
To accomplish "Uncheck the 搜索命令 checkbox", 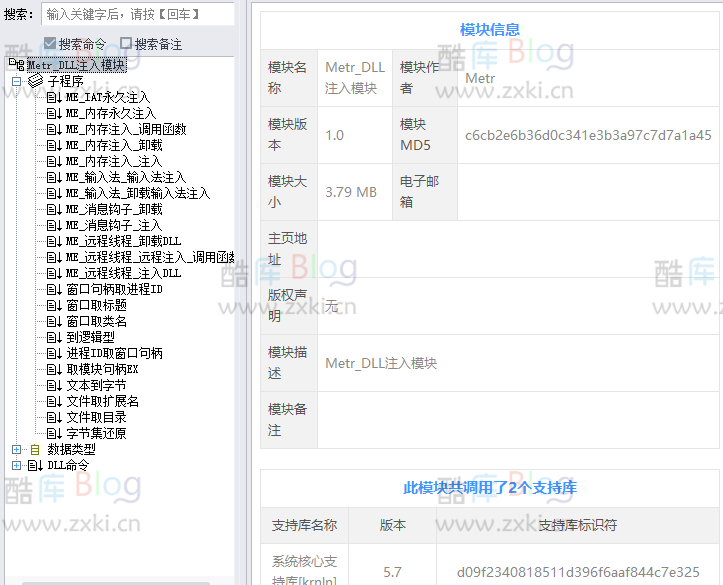I will click(50, 43).
